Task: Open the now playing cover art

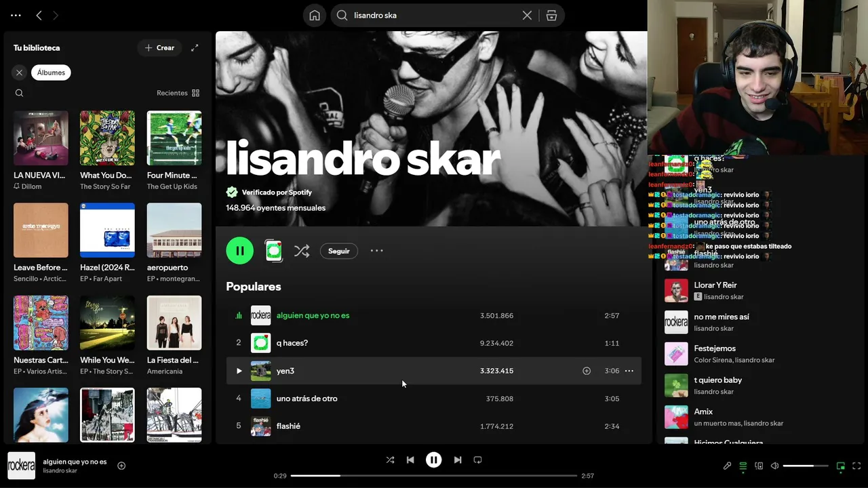Action: pyautogui.click(x=21, y=466)
